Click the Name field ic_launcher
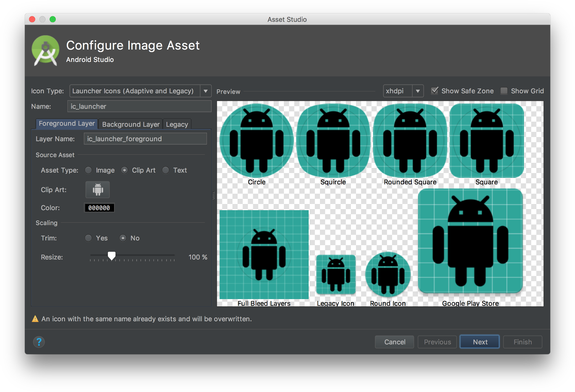 point(139,106)
